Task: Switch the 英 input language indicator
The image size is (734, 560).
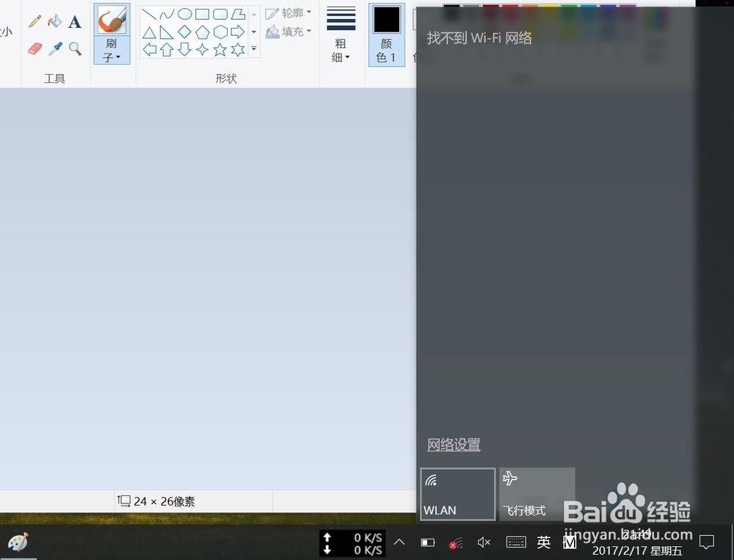Action: point(543,542)
